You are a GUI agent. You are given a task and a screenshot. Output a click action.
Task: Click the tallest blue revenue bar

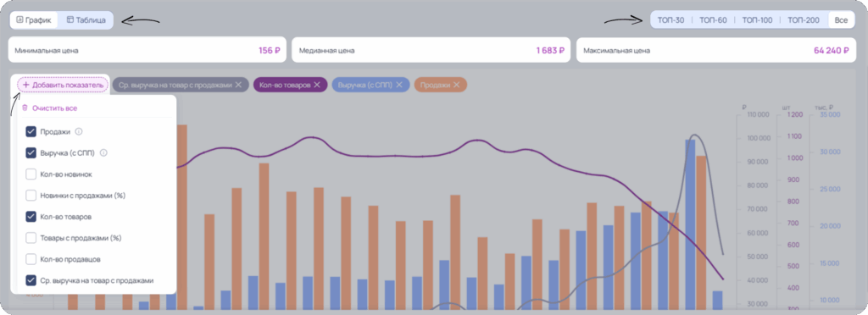690,224
